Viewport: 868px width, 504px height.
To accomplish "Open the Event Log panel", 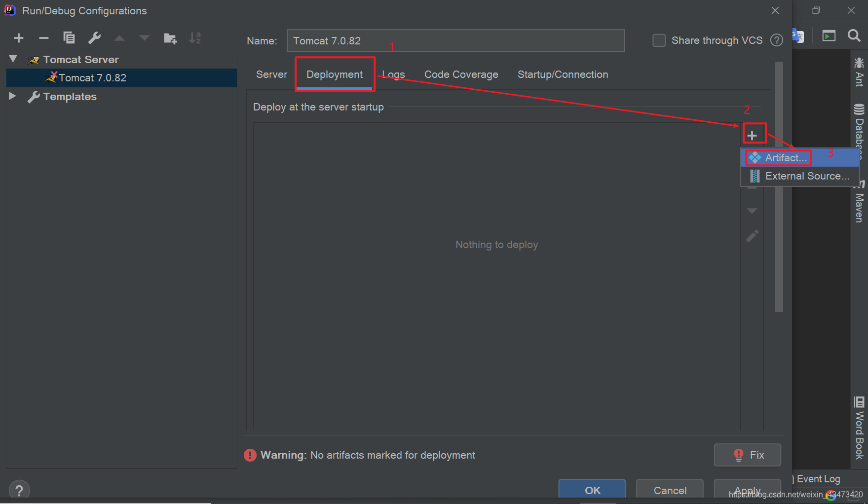I will point(818,479).
